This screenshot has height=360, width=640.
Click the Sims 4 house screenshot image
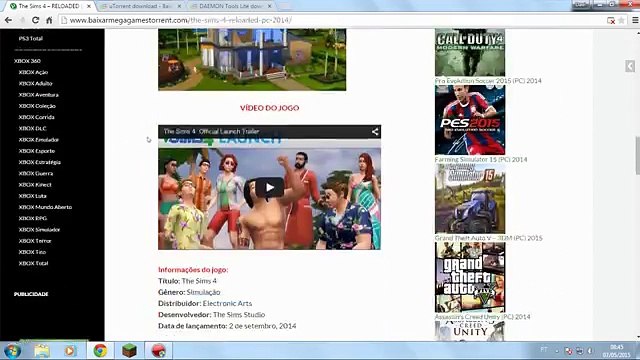252,59
